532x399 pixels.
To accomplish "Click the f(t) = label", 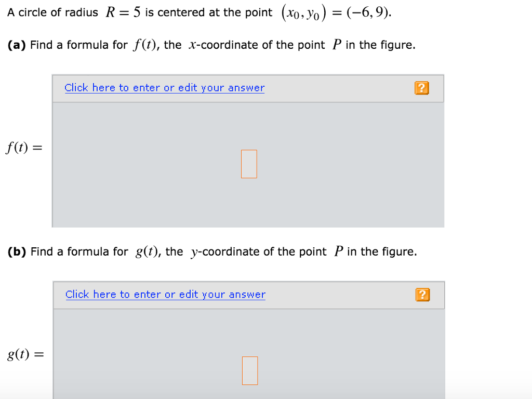I will 23,148.
